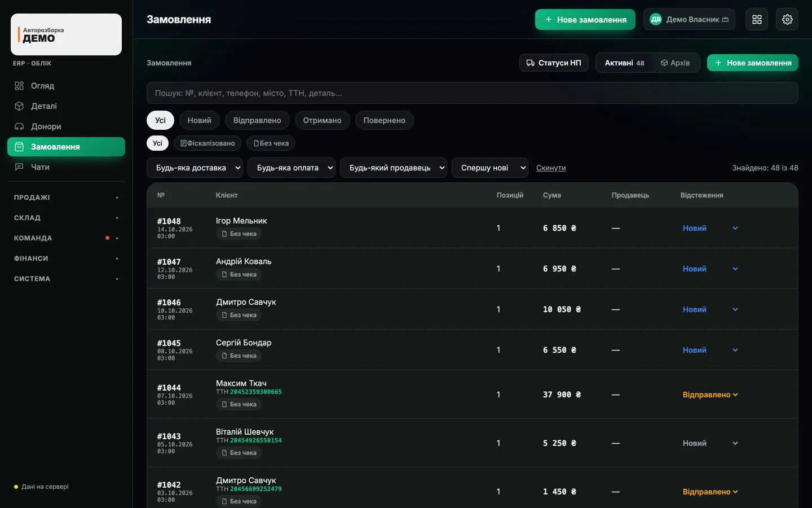Expand the СИСТЕМА sidebar group
This screenshot has height=508, width=812.
pyautogui.click(x=66, y=279)
